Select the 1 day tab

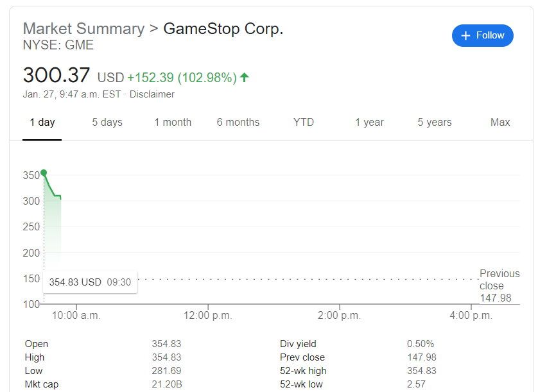click(x=42, y=123)
